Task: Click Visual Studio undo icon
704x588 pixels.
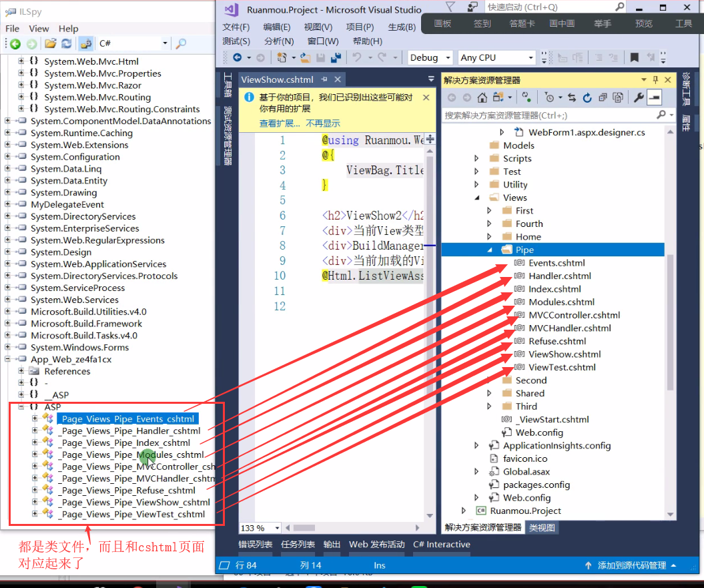Action: tap(357, 57)
